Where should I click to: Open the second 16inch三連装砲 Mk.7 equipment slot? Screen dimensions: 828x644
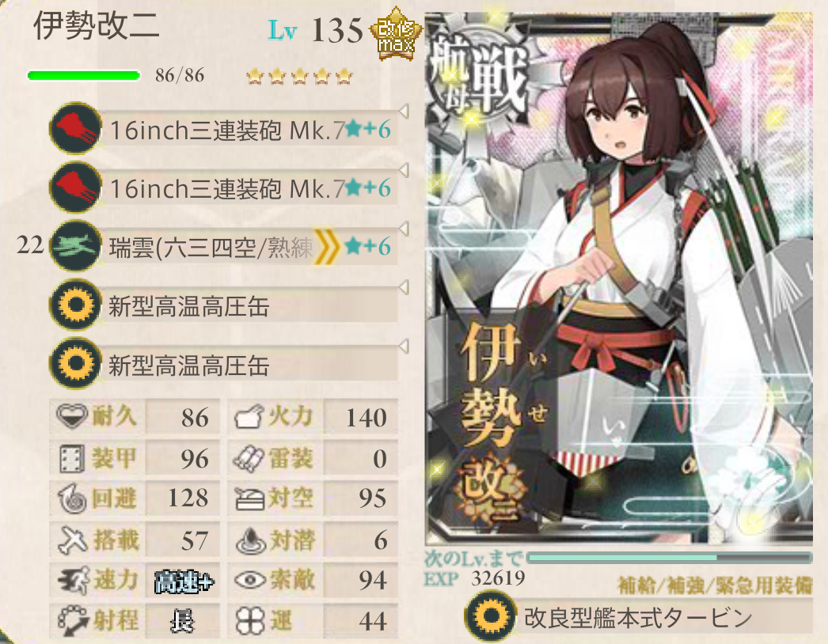coord(249,188)
